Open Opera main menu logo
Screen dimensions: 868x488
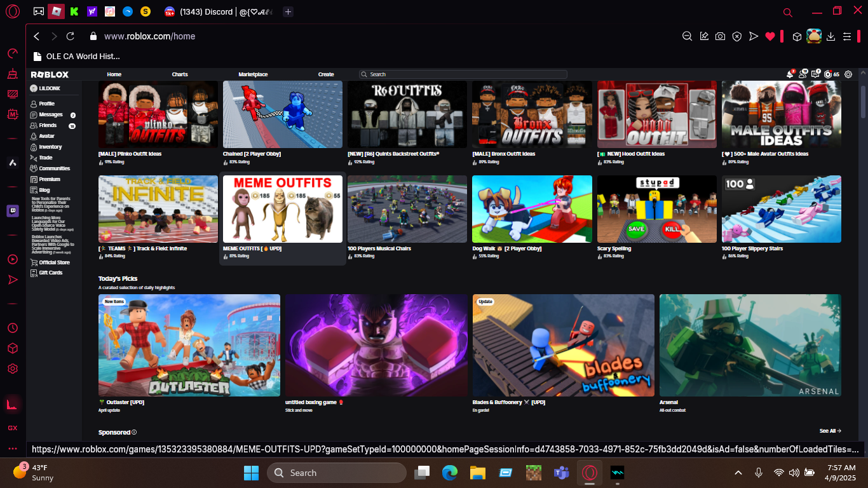13,11
